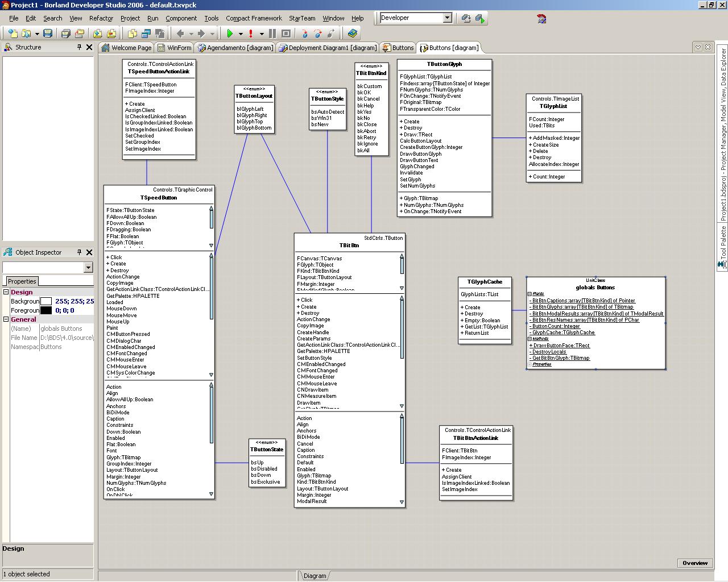Switch to the Welcome Page tab
Screen dimensions: 728x582
click(126, 48)
